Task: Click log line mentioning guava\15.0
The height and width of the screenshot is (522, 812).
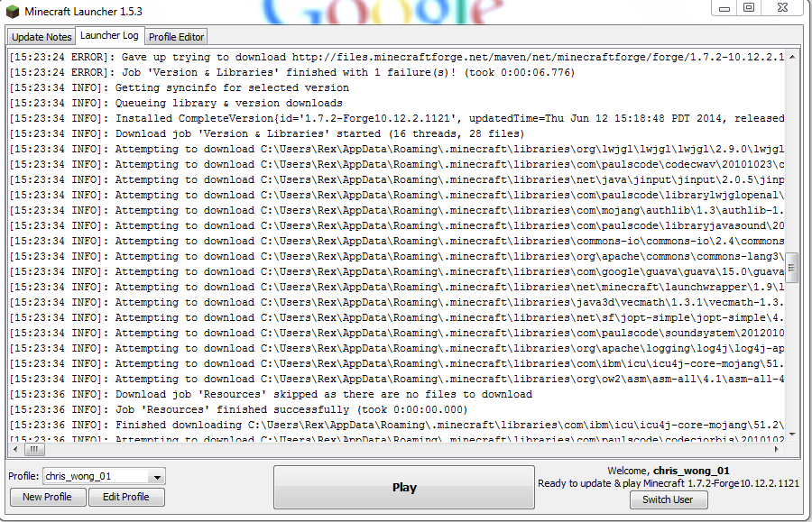Action: [x=397, y=272]
